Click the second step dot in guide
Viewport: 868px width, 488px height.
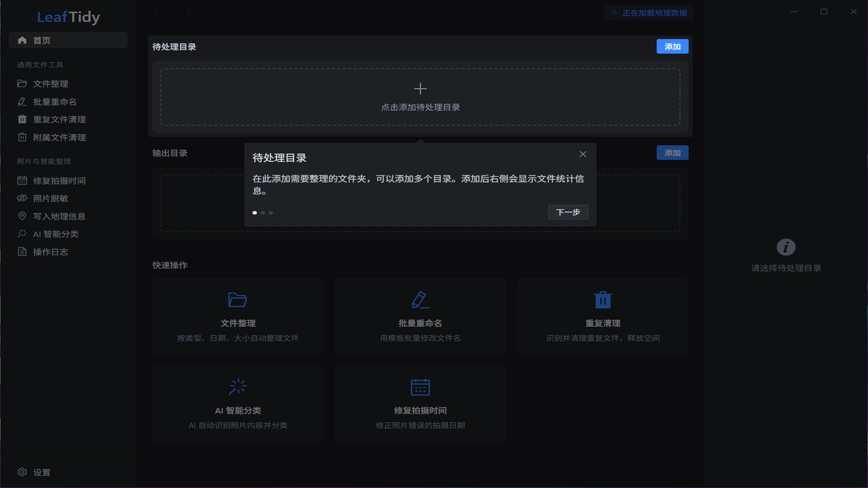pyautogui.click(x=263, y=213)
